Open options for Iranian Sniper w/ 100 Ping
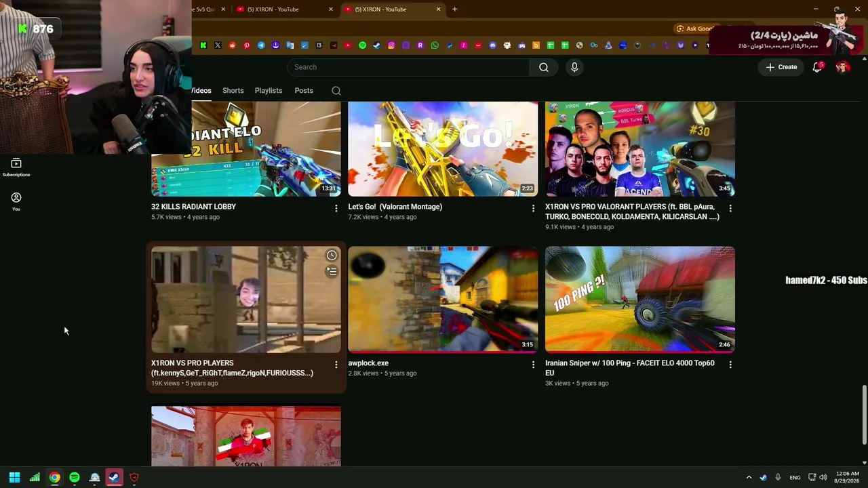The height and width of the screenshot is (488, 868). coord(730,365)
